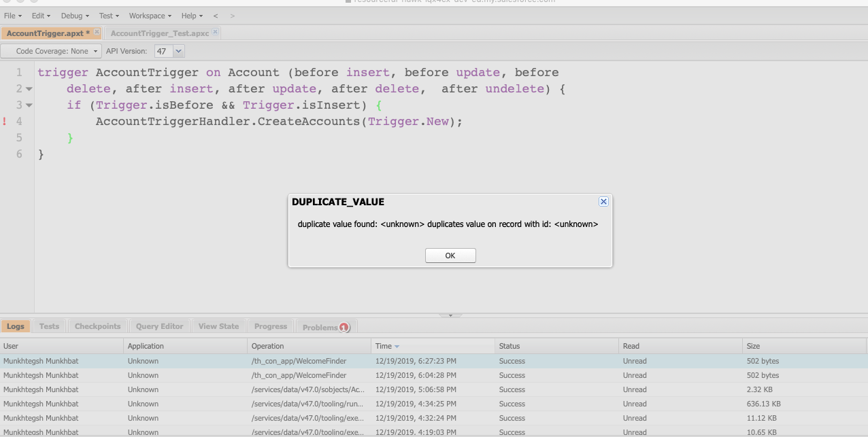Collapse the bottom panel using the splitter arrow
Screen dimensions: 868x437
pos(450,315)
